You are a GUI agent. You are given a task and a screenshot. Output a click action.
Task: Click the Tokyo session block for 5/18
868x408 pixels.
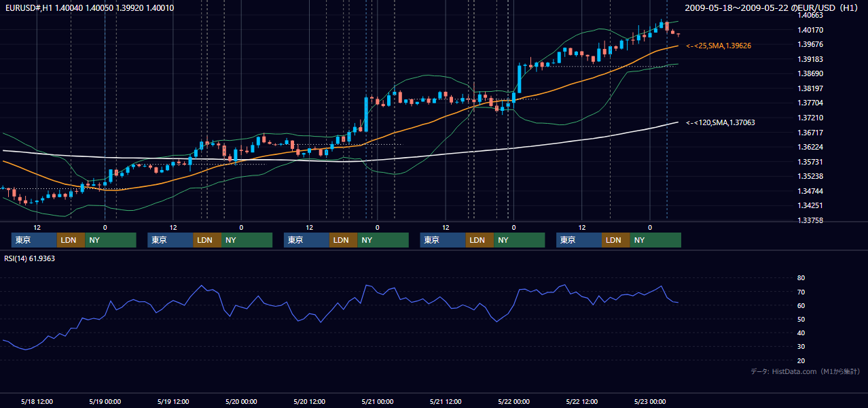coord(34,240)
